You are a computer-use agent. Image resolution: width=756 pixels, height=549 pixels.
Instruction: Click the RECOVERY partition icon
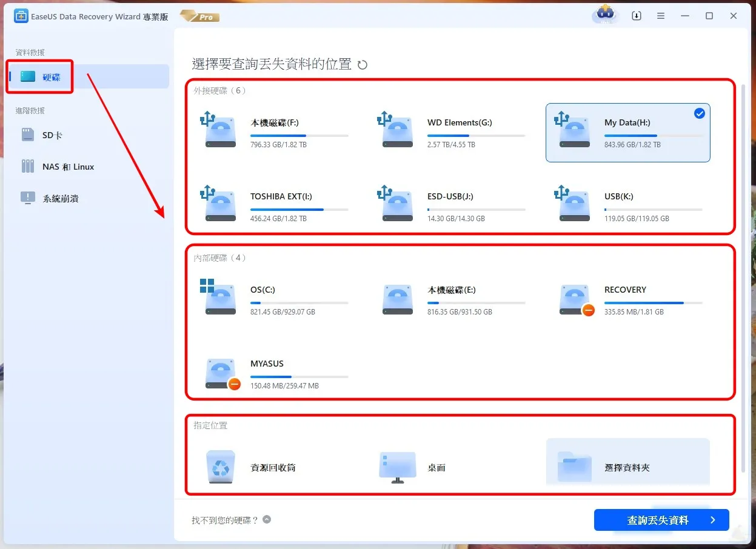click(577, 300)
